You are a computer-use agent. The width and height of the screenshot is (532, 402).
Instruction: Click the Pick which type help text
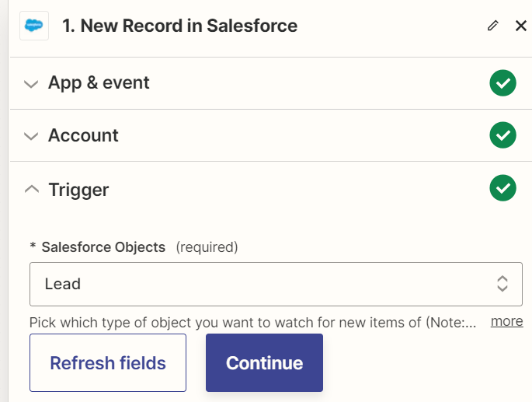(x=252, y=322)
